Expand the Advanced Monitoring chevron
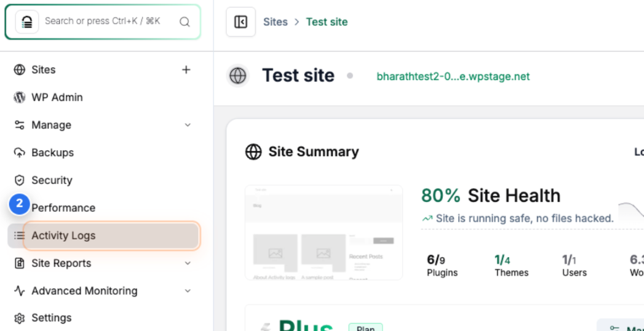The image size is (644, 331). 188,291
